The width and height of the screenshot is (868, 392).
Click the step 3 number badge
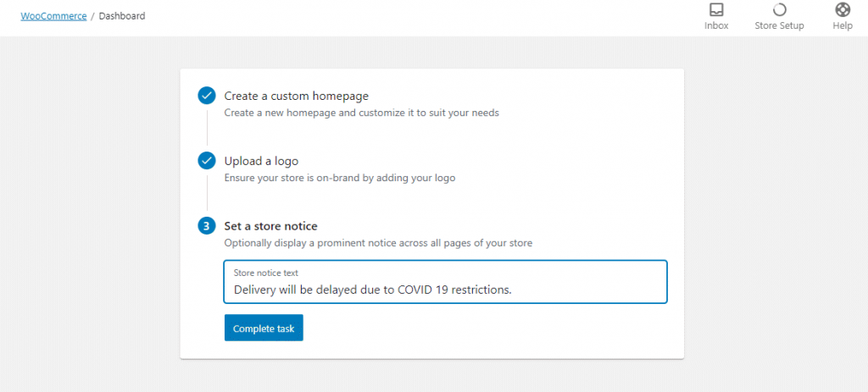[x=207, y=226]
